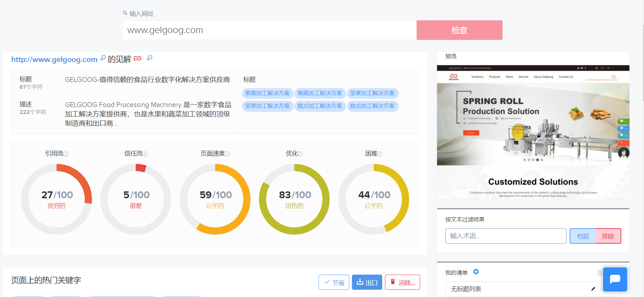644x297 pixels.
Task: Click the 节省 button
Action: pyautogui.click(x=334, y=282)
